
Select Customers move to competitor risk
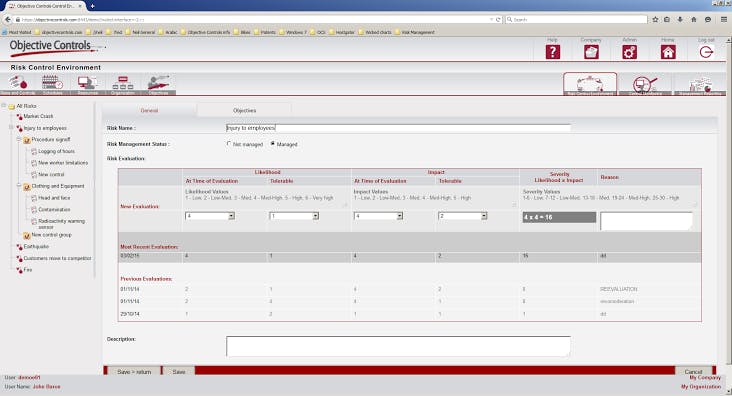pos(57,258)
